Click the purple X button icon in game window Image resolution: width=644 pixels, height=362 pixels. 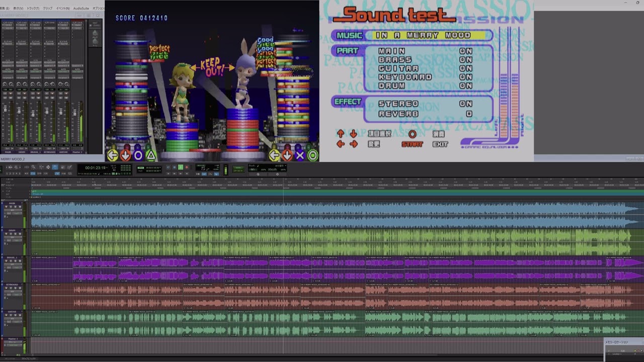click(300, 155)
